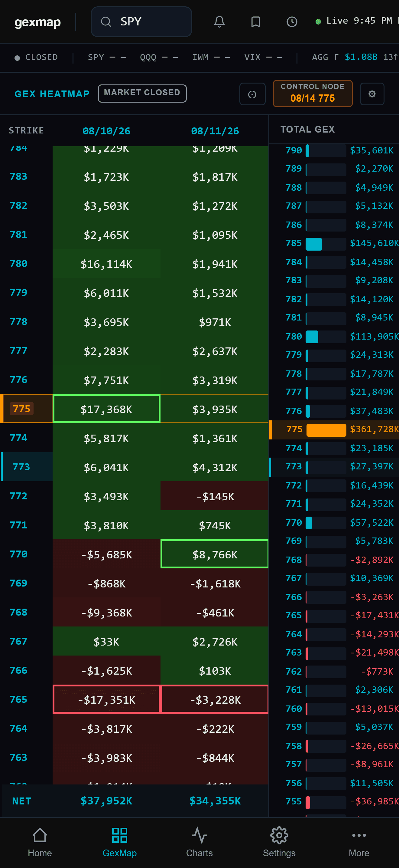Click the $3,935K cell at strike 775

point(215,409)
